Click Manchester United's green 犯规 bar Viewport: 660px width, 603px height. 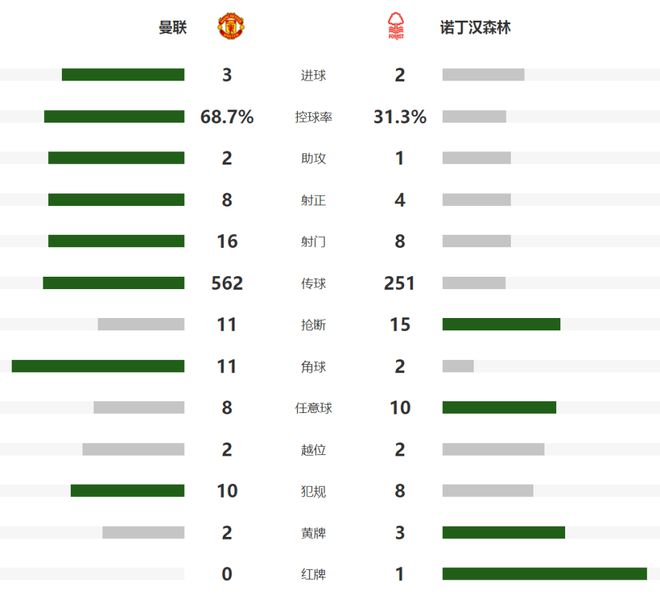pos(127,491)
